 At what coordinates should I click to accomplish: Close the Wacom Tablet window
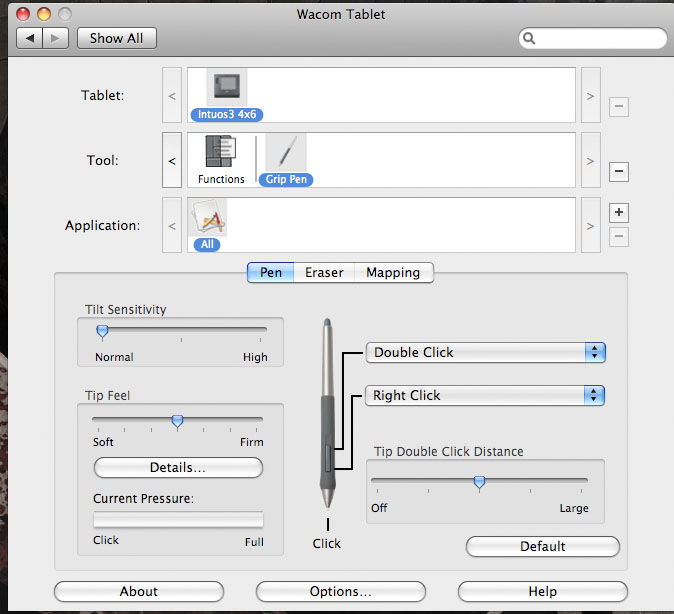point(23,14)
